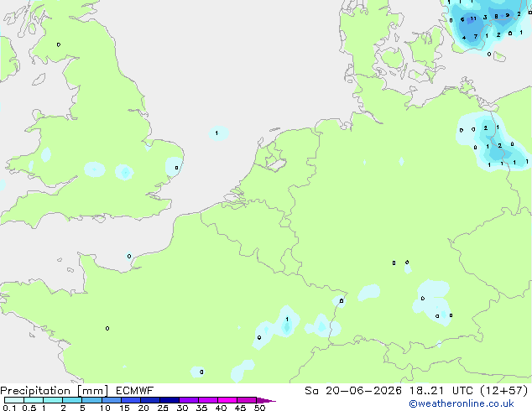The height and width of the screenshot is (411, 532).
Task: Click the '18..21' hour range text
Action: coord(426,391)
